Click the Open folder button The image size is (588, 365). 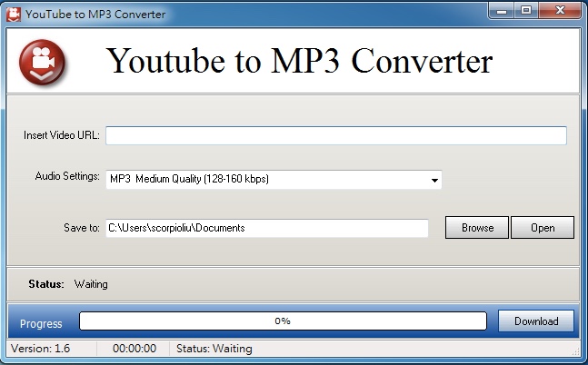[543, 228]
